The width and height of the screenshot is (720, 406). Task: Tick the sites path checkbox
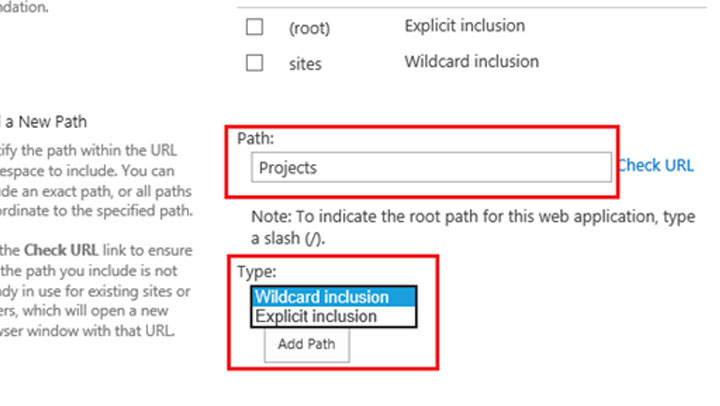pyautogui.click(x=255, y=63)
